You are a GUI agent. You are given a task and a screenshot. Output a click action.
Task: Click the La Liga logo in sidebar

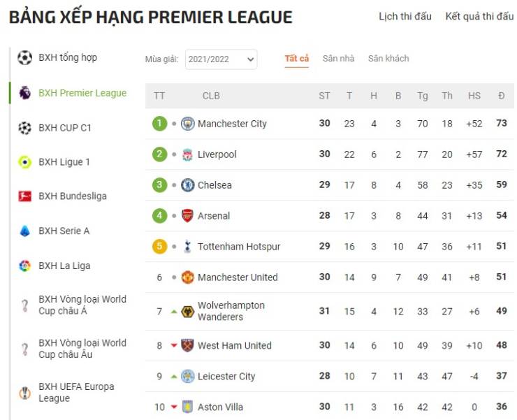click(x=25, y=266)
